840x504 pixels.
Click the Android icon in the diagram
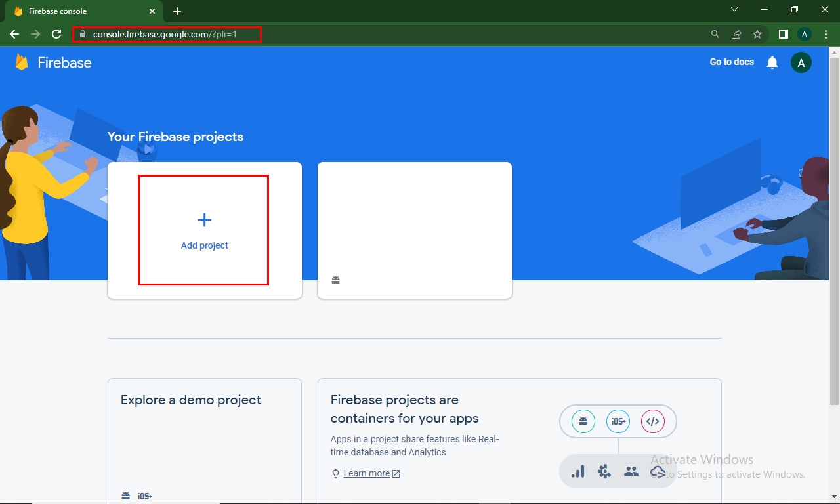583,421
